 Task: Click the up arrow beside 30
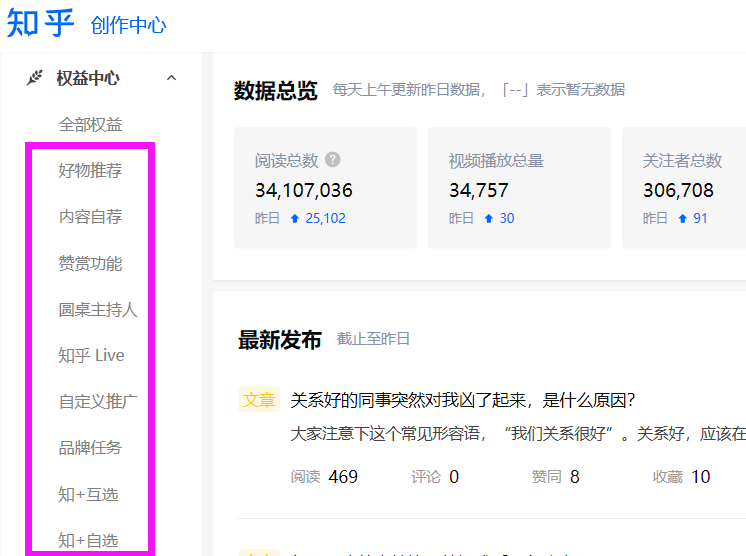coord(489,218)
